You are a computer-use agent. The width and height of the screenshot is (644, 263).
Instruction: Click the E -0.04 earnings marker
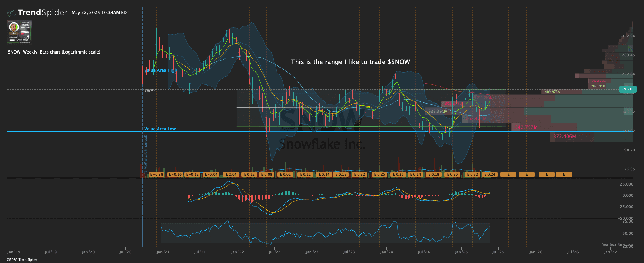(211, 174)
